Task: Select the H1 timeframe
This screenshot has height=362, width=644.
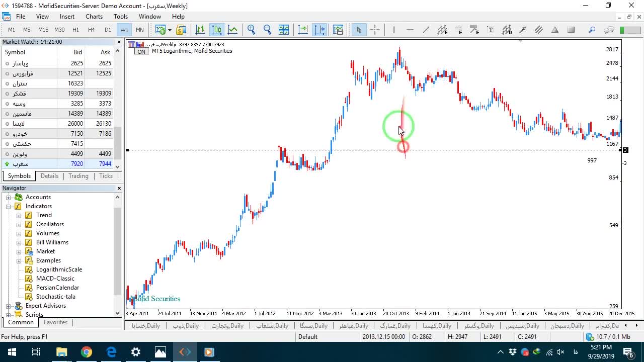Action: tap(75, 30)
